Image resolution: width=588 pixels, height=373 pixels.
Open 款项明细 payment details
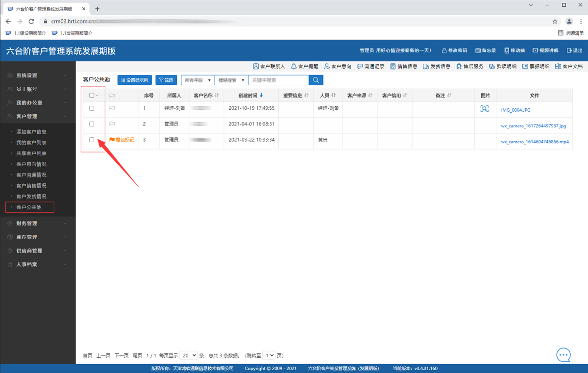tap(503, 66)
